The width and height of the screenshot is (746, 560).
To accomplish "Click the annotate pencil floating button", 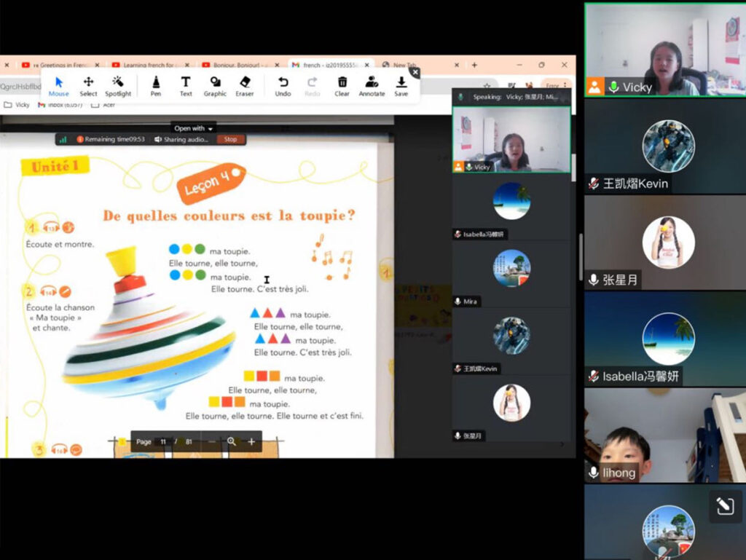I will point(725,506).
